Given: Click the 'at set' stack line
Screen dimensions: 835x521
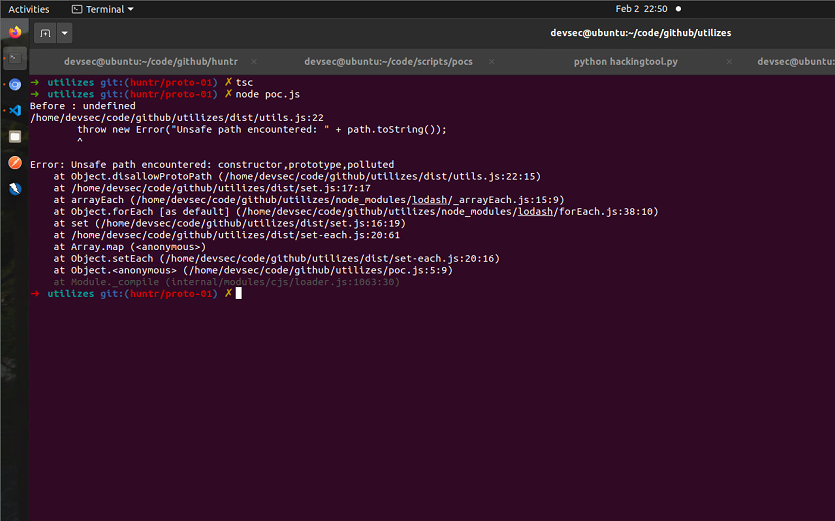Looking at the screenshot, I should pyautogui.click(x=230, y=223).
